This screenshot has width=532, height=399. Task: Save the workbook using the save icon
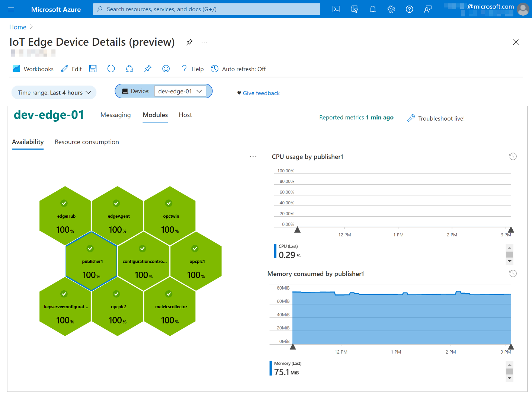[93, 68]
